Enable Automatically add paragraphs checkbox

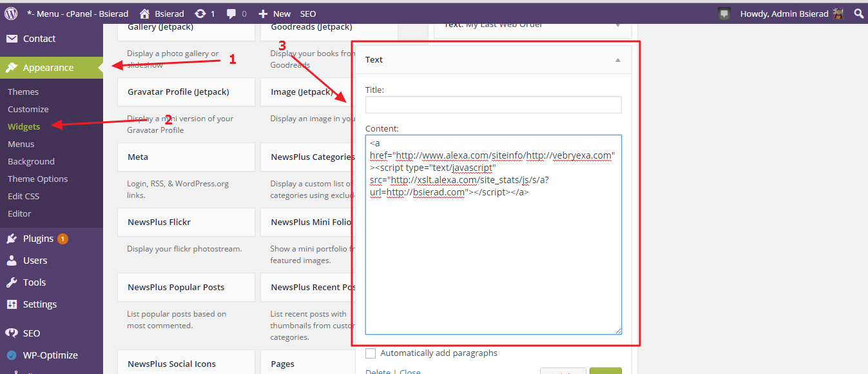[x=371, y=353]
